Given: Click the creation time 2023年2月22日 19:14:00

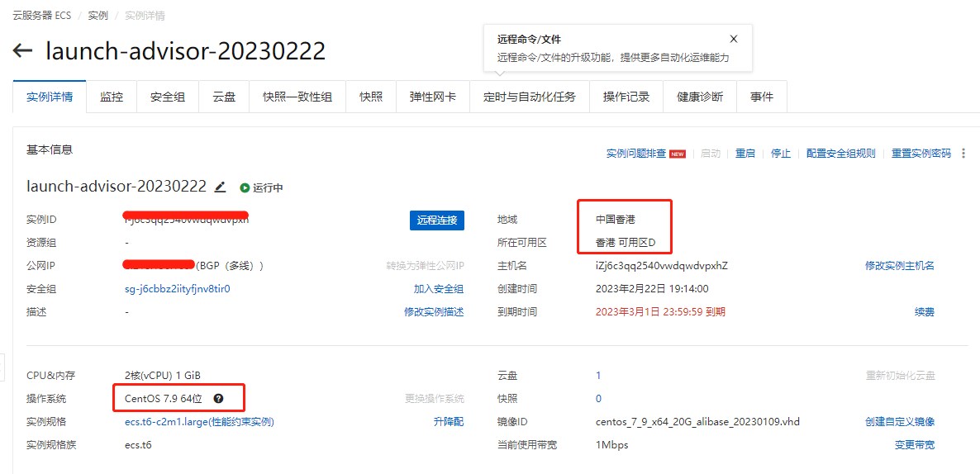Looking at the screenshot, I should [x=652, y=288].
